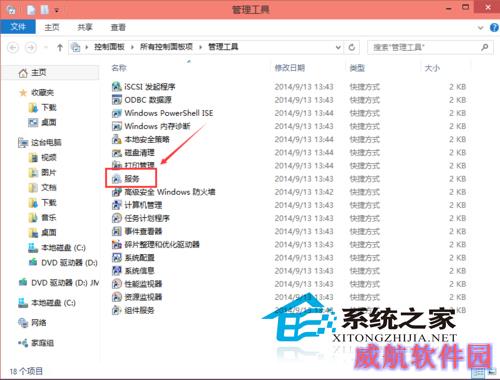
Task: Open 任务计划程序 icon
Action: 116,218
